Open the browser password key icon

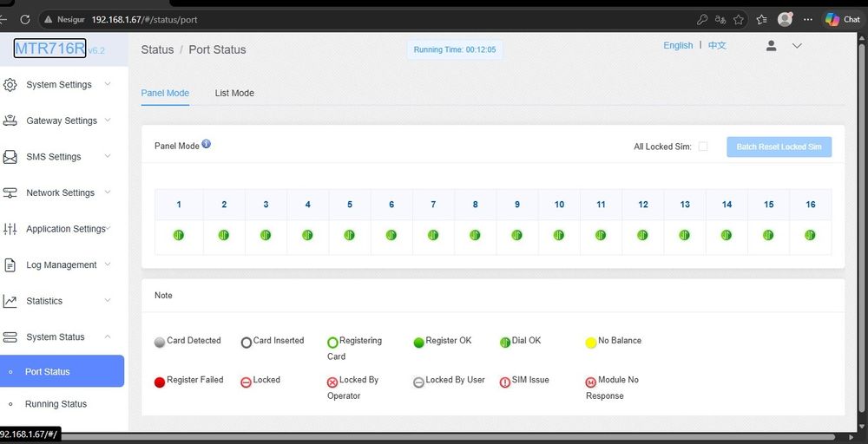coord(702,19)
